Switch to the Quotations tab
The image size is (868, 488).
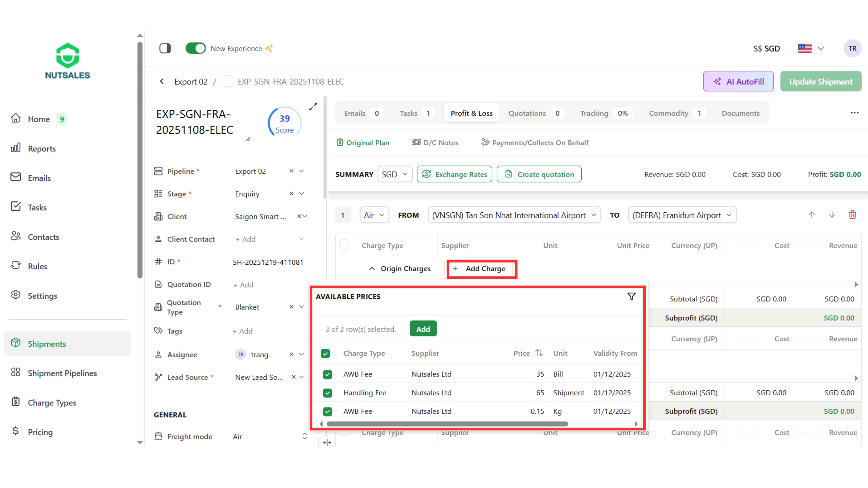(527, 113)
